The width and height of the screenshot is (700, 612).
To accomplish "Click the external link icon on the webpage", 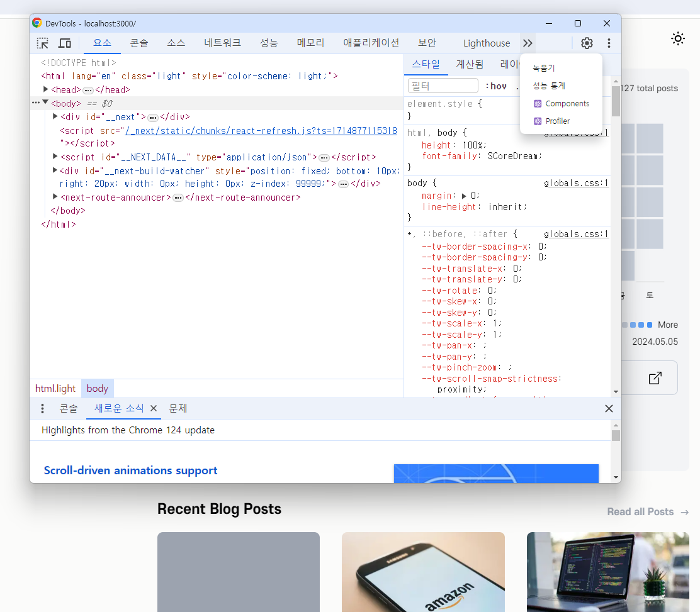I will 655,378.
